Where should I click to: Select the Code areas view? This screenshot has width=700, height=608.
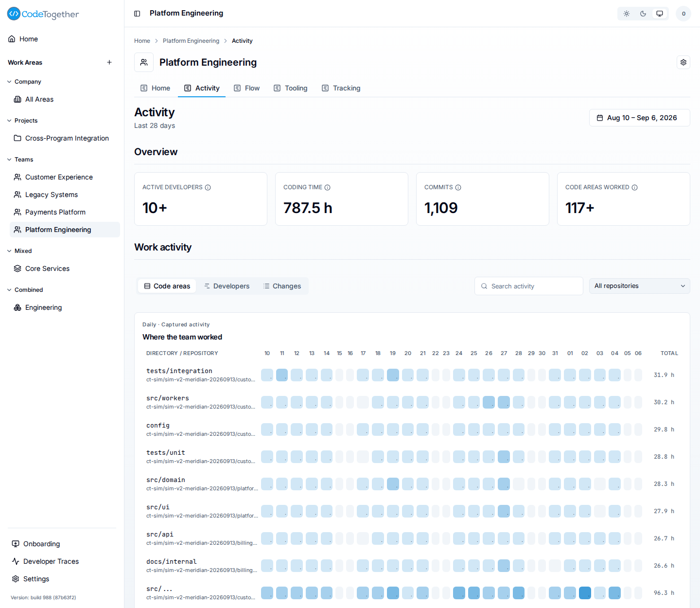(167, 286)
